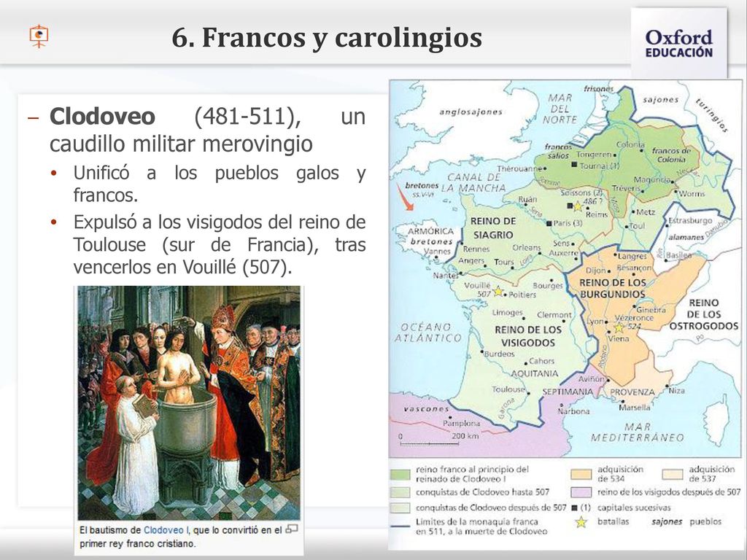Click the bullet about expelling the Visigoths from Toulouse

click(x=219, y=244)
